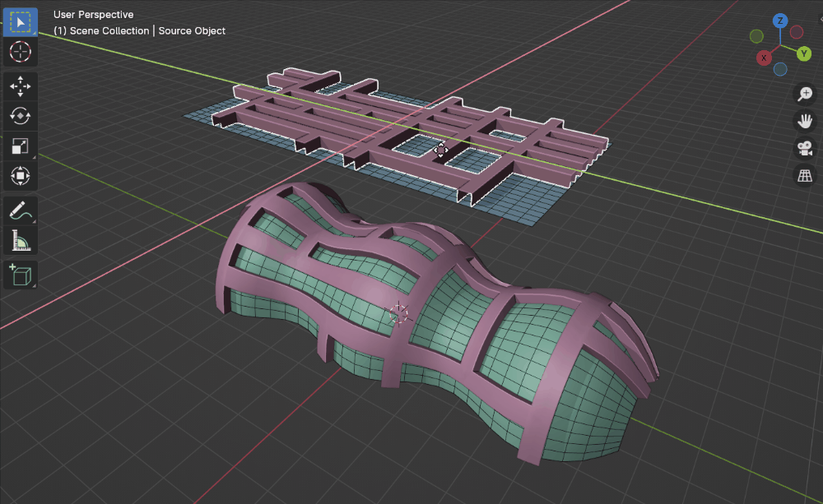Click the negative X axis gizmo circle
The image size is (823, 504).
pyautogui.click(x=797, y=32)
